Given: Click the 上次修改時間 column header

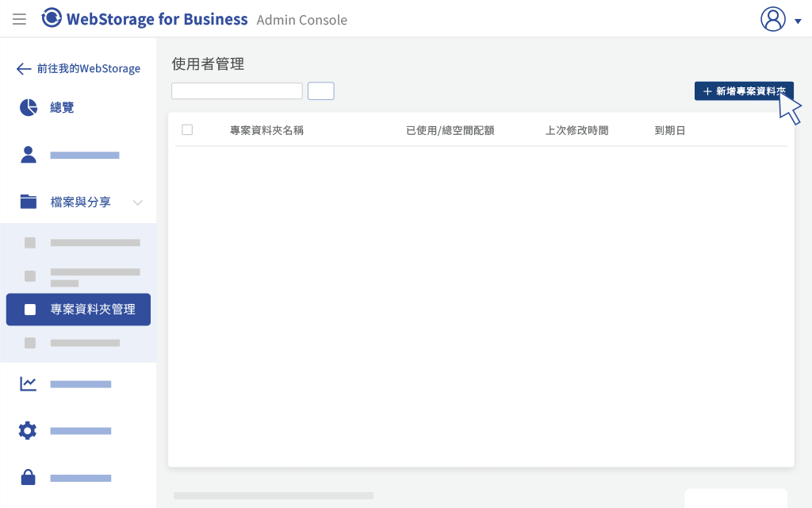Looking at the screenshot, I should click(x=577, y=131).
